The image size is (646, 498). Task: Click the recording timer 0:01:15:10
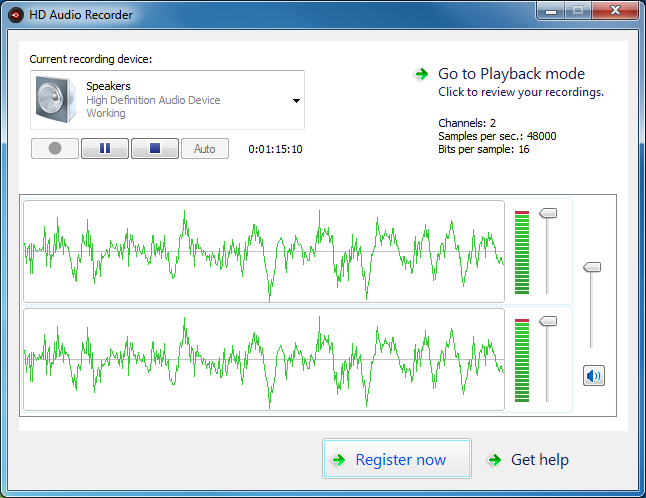(x=275, y=149)
